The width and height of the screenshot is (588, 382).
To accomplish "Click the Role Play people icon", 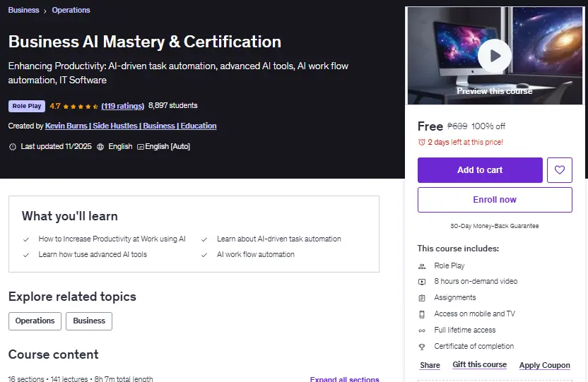I will [x=422, y=266].
